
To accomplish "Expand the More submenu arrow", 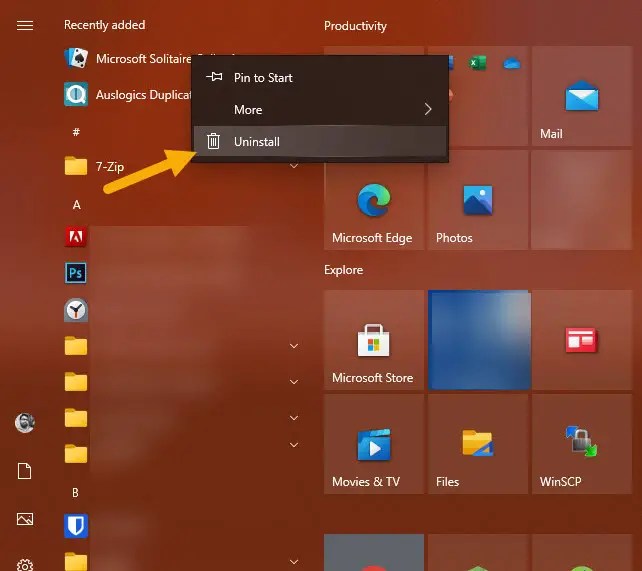I will (428, 110).
